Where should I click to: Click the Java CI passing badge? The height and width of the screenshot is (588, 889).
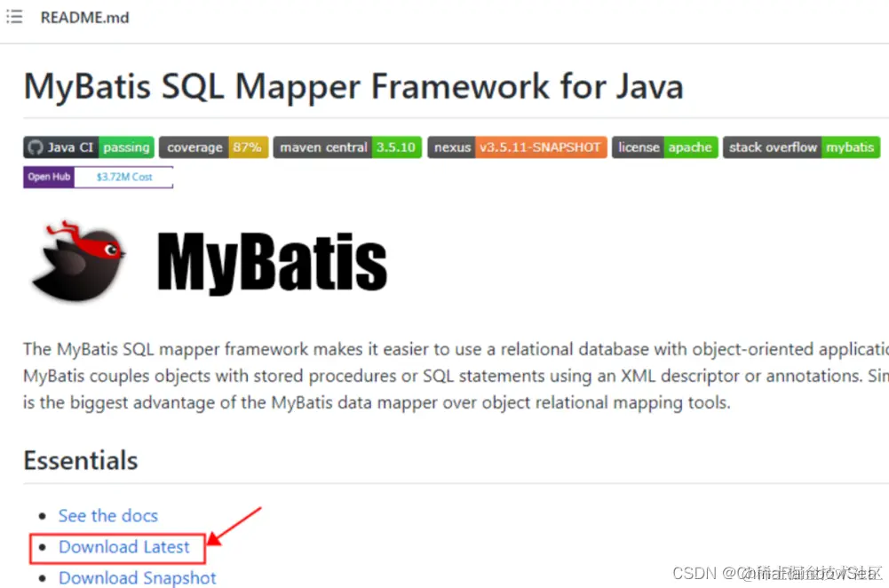pyautogui.click(x=89, y=147)
